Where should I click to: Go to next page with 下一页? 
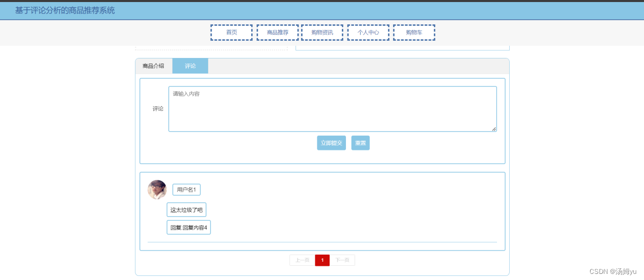tap(342, 260)
